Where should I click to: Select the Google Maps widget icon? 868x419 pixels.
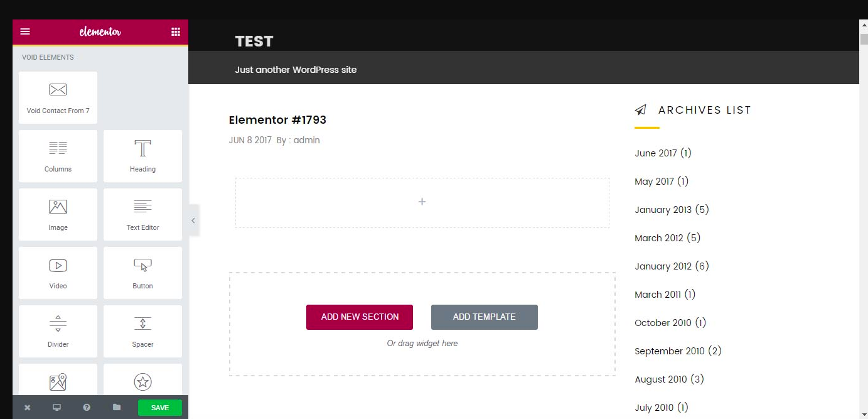pyautogui.click(x=58, y=382)
